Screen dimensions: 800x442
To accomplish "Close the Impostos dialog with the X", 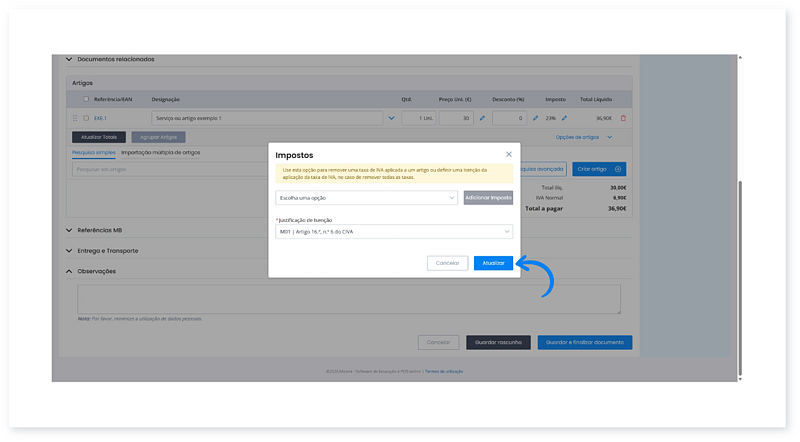I will 508,154.
